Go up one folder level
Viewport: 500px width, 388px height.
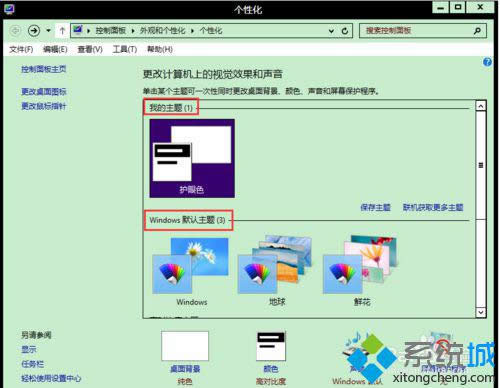62,31
